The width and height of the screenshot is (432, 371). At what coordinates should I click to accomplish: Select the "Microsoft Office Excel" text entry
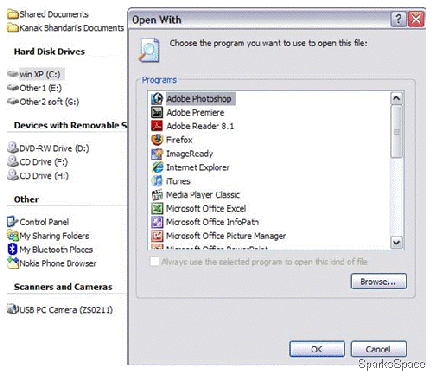206,209
